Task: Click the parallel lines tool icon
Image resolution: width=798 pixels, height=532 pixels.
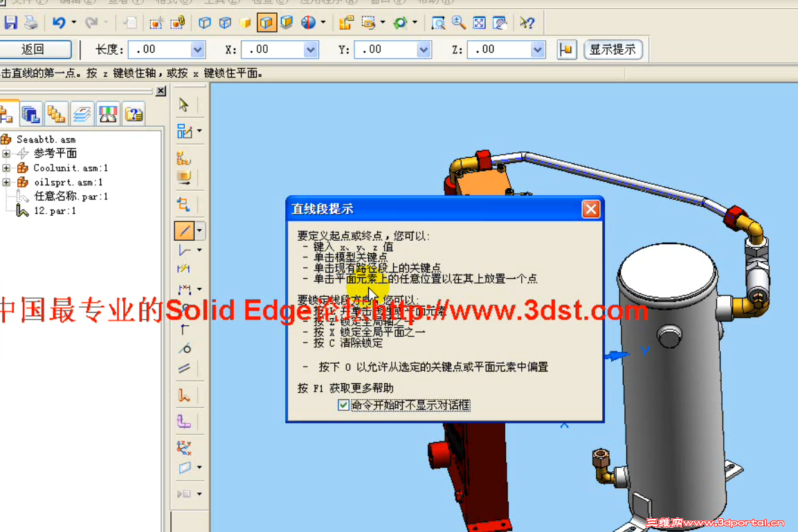Action: click(x=184, y=368)
